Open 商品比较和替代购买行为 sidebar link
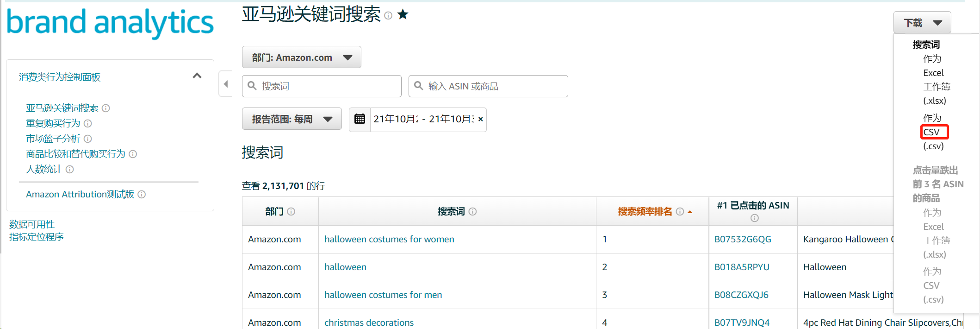The image size is (980, 329). click(75, 154)
